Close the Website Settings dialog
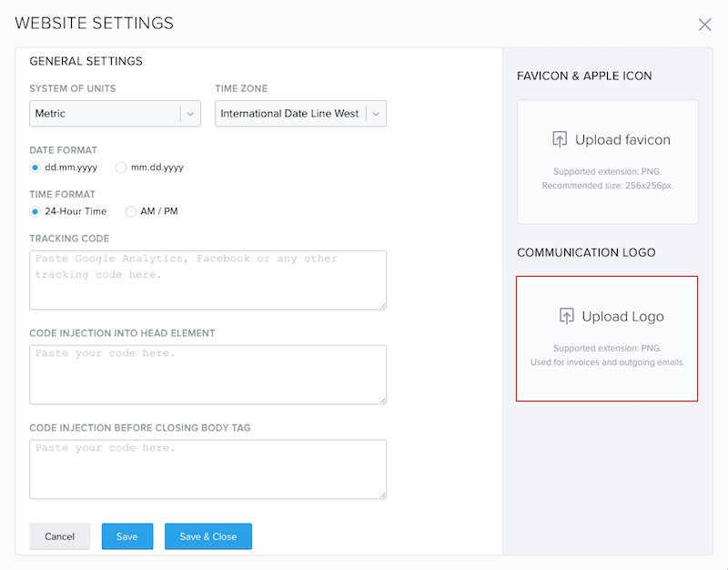 pyautogui.click(x=704, y=25)
